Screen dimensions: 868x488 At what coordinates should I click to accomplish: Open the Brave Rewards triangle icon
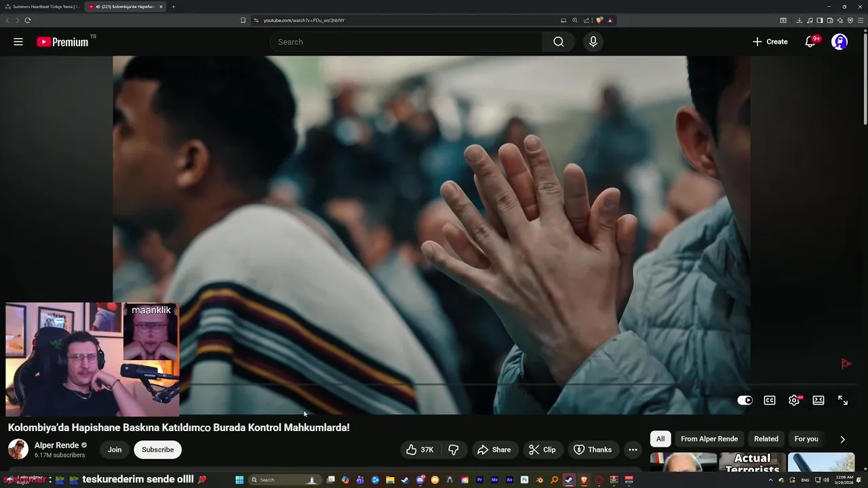click(610, 20)
